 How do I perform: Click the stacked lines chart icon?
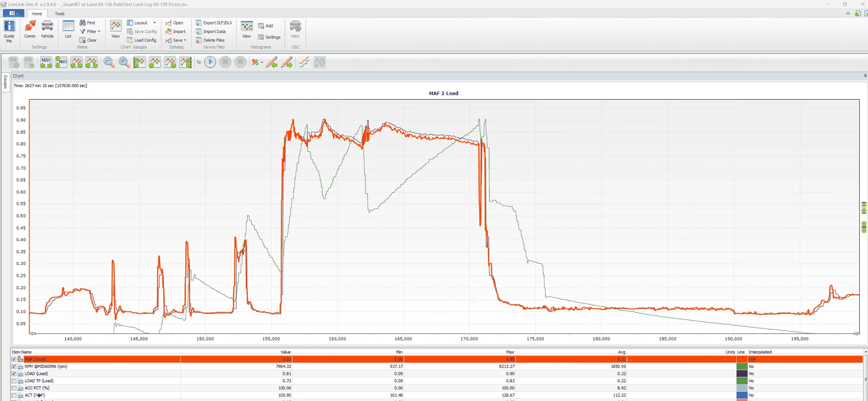(304, 62)
